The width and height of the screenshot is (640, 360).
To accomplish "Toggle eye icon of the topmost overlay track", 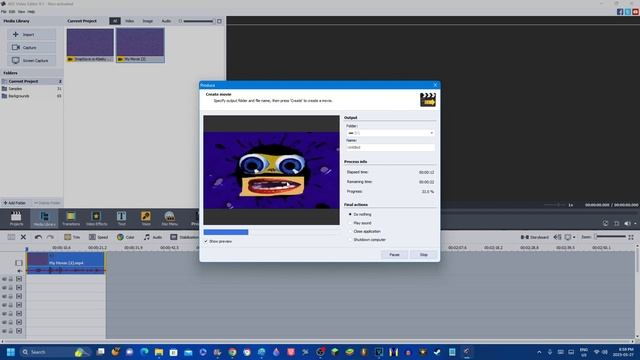I will 4,279.
